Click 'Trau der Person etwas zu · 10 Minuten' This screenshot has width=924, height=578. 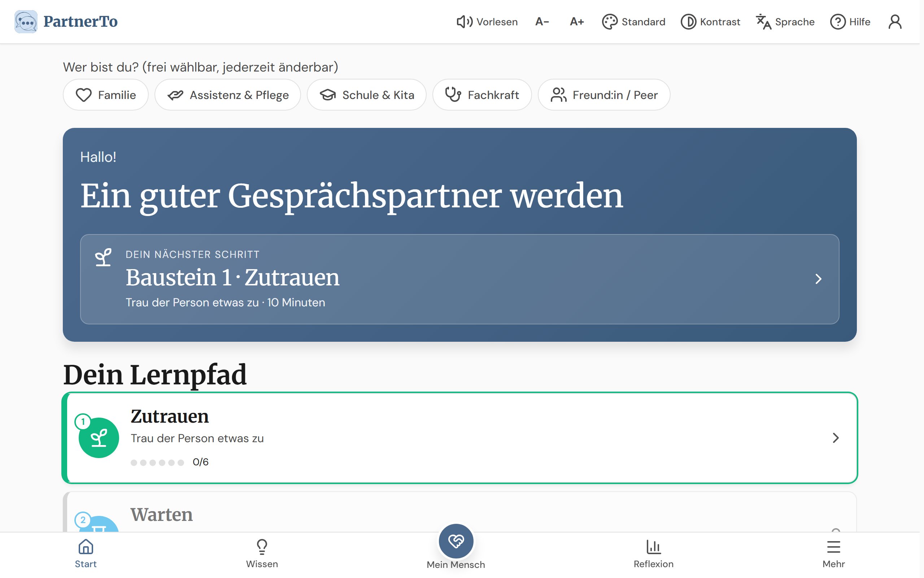click(225, 302)
